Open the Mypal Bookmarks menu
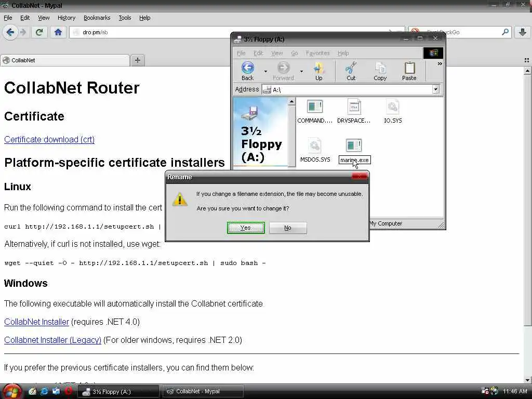 [x=97, y=18]
